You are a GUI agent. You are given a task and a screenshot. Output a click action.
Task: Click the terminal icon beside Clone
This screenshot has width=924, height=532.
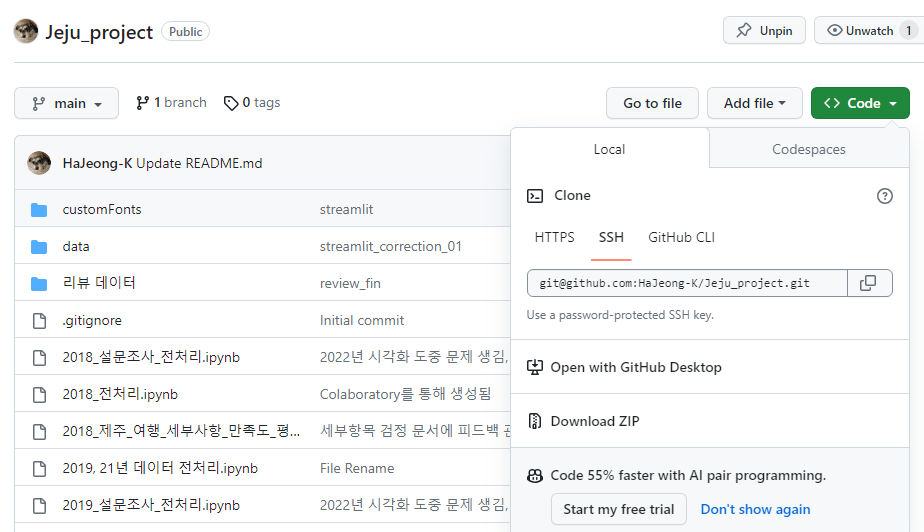point(534,196)
